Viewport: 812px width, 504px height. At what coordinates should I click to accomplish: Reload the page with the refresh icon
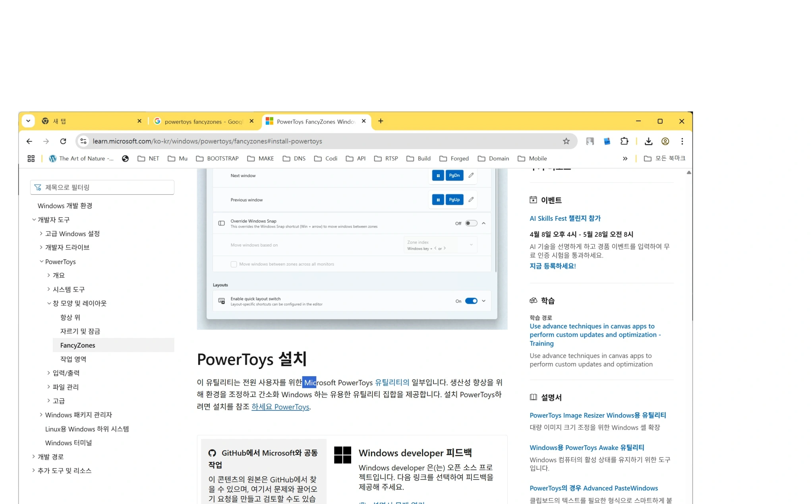click(x=63, y=141)
